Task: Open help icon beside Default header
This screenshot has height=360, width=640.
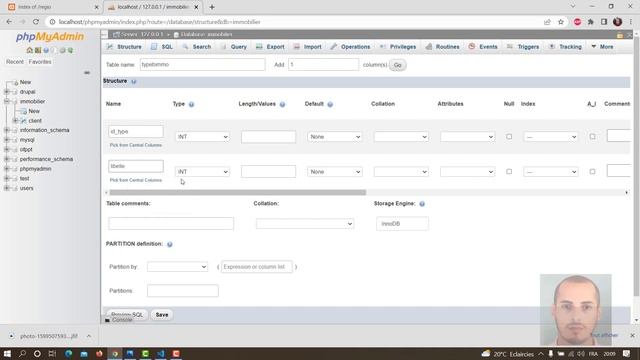Action: coord(330,104)
